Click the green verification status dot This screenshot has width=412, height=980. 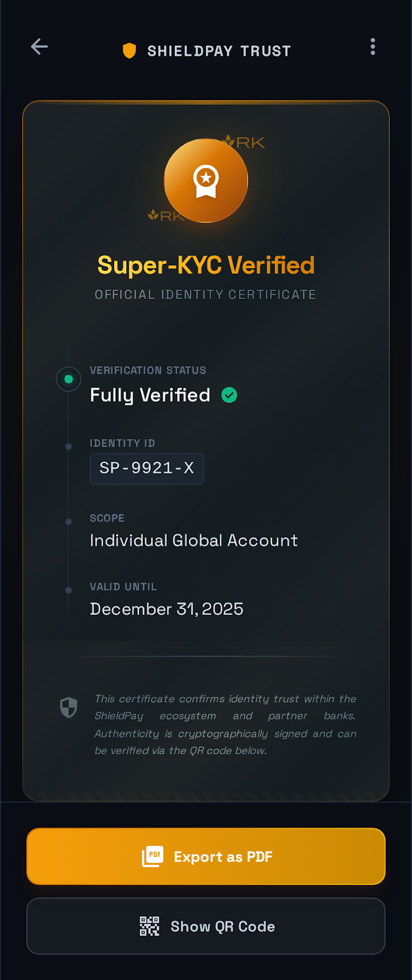click(69, 379)
